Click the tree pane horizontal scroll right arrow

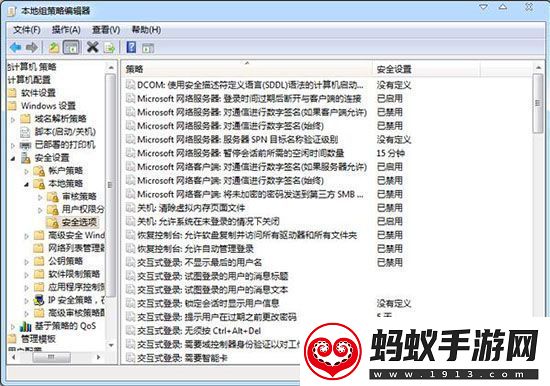point(99,357)
